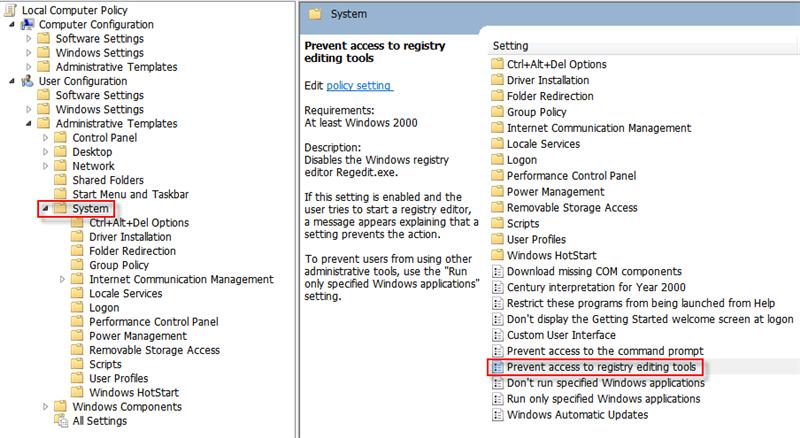Click the Custom User Interface policy icon
The height and width of the screenshot is (438, 800).
pos(497,335)
